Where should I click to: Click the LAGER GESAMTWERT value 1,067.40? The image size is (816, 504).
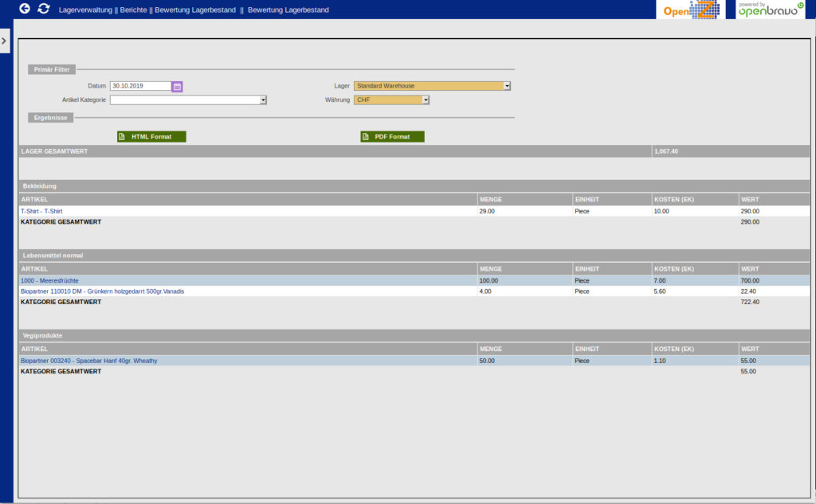[666, 151]
